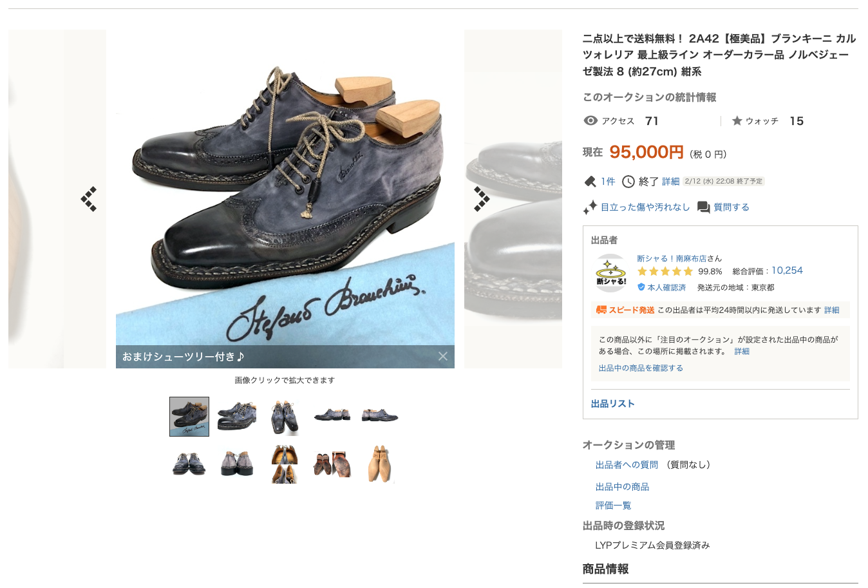The image size is (868, 588).
Task: Open seller 断シャる！南麻布店 profile link
Action: pyautogui.click(x=672, y=258)
